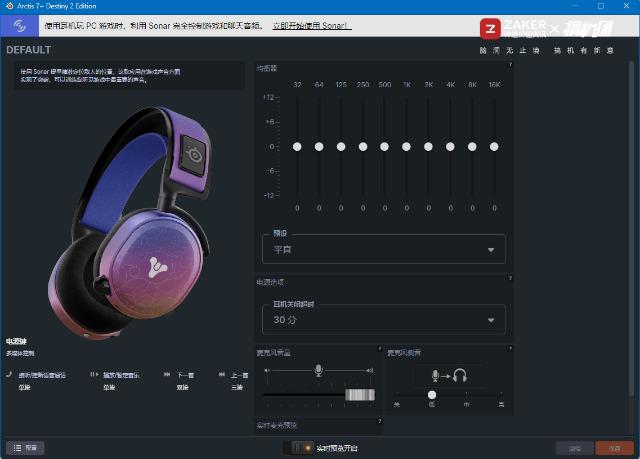The width and height of the screenshot is (640, 459).
Task: Click the +12 dB equalizer scale label
Action: [x=270, y=97]
